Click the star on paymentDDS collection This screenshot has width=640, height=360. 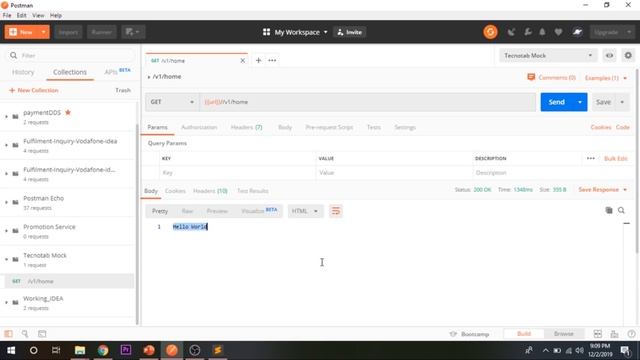click(68, 112)
